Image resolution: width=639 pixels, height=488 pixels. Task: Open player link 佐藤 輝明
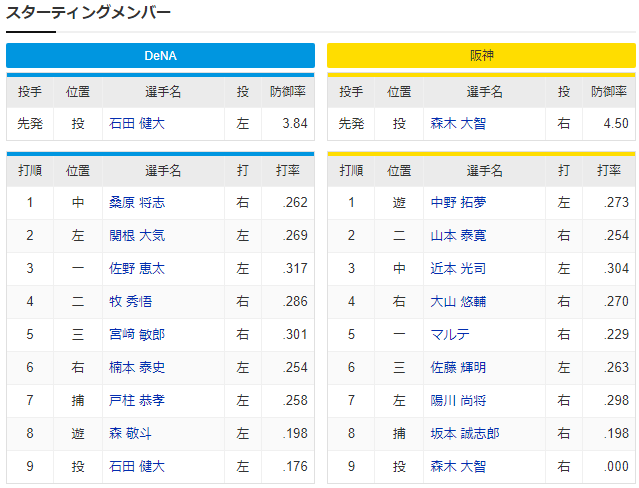click(458, 368)
